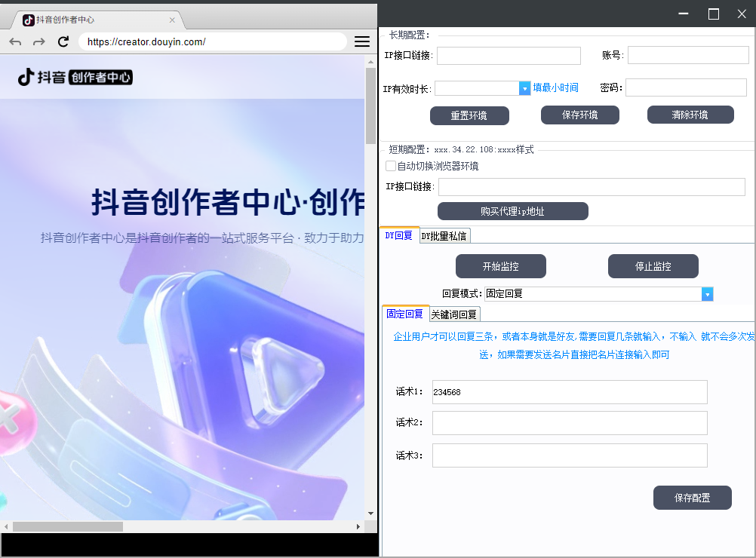Image resolution: width=756 pixels, height=558 pixels.
Task: Open the DY回复 tab
Action: (x=398, y=235)
